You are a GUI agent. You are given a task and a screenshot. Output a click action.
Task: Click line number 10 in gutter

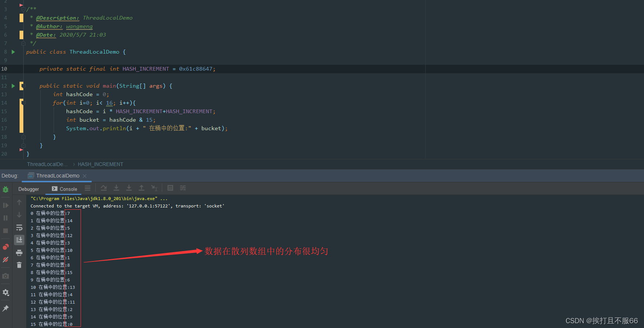tap(4, 69)
